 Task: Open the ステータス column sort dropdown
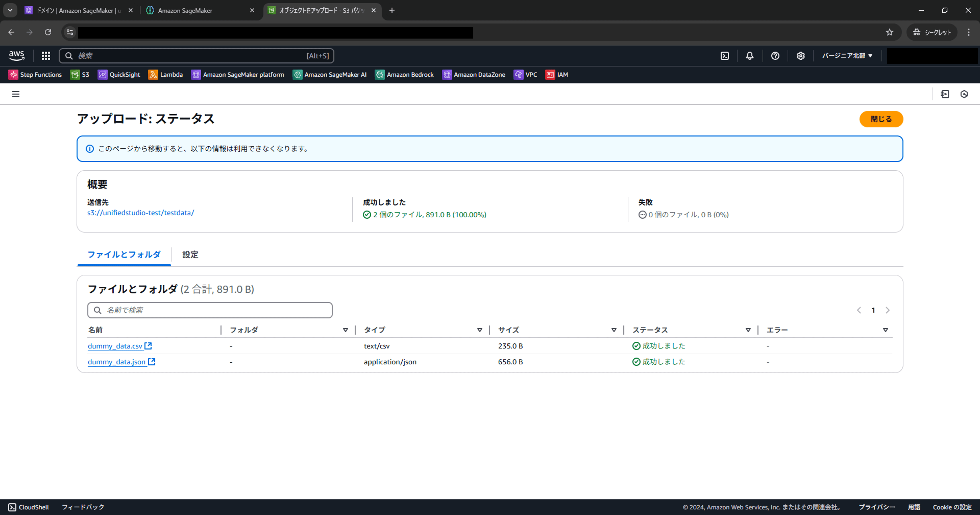[748, 330]
